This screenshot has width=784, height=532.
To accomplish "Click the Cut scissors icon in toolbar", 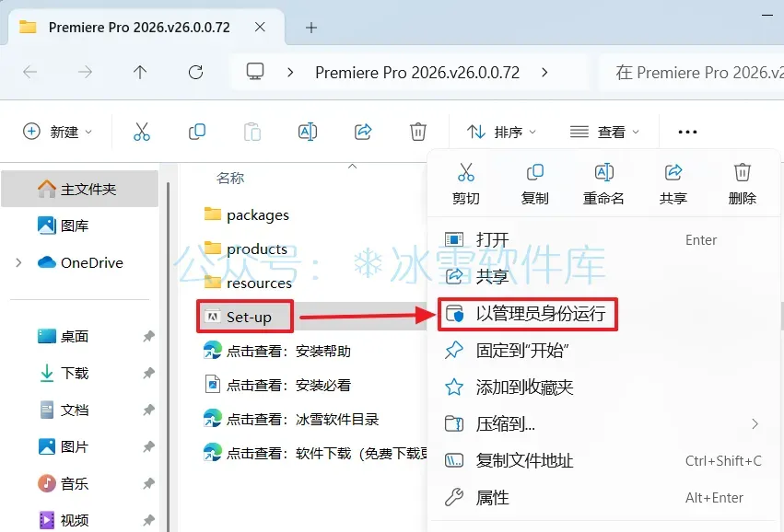I will pyautogui.click(x=142, y=132).
